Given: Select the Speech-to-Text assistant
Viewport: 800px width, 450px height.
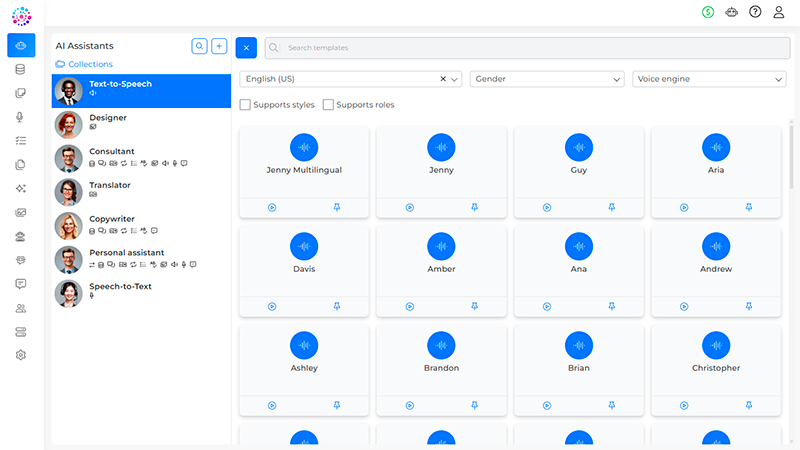Looking at the screenshot, I should (x=141, y=293).
